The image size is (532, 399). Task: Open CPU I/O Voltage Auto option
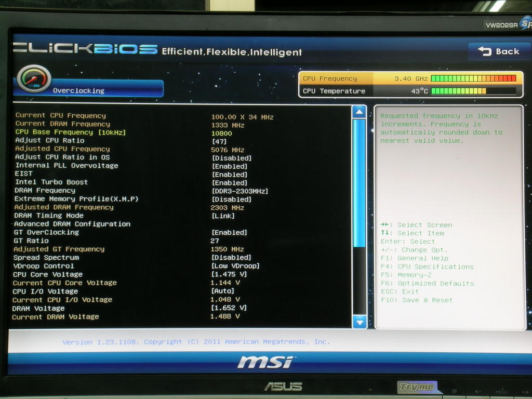222,291
